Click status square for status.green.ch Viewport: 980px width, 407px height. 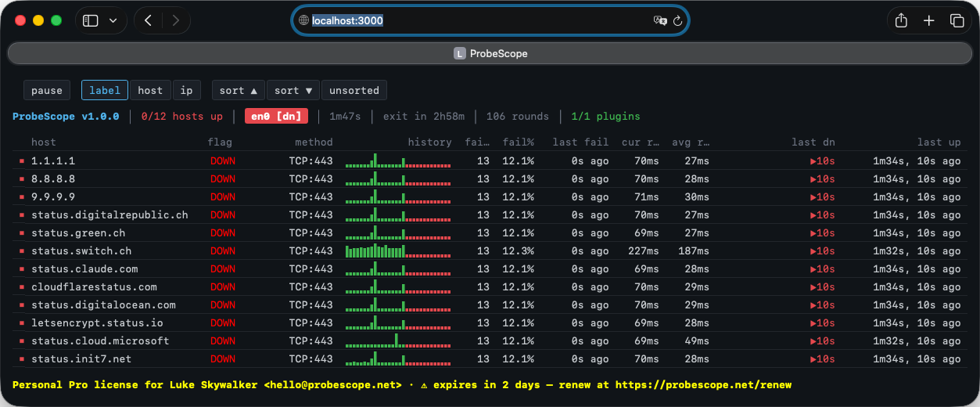[22, 233]
